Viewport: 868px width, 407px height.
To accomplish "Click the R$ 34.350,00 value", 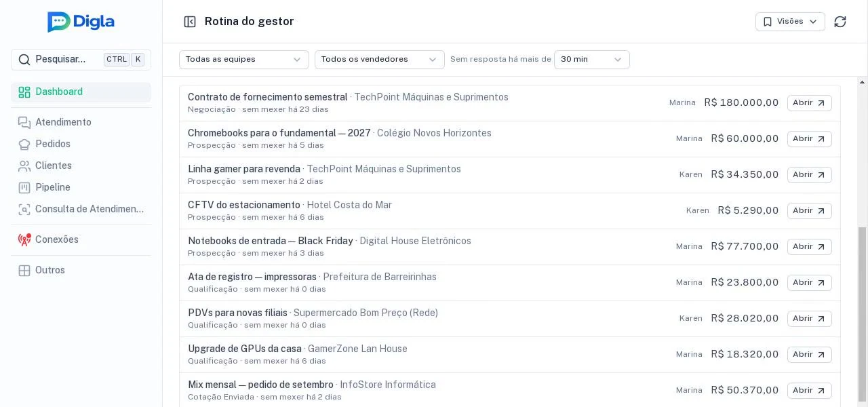I will point(745,175).
